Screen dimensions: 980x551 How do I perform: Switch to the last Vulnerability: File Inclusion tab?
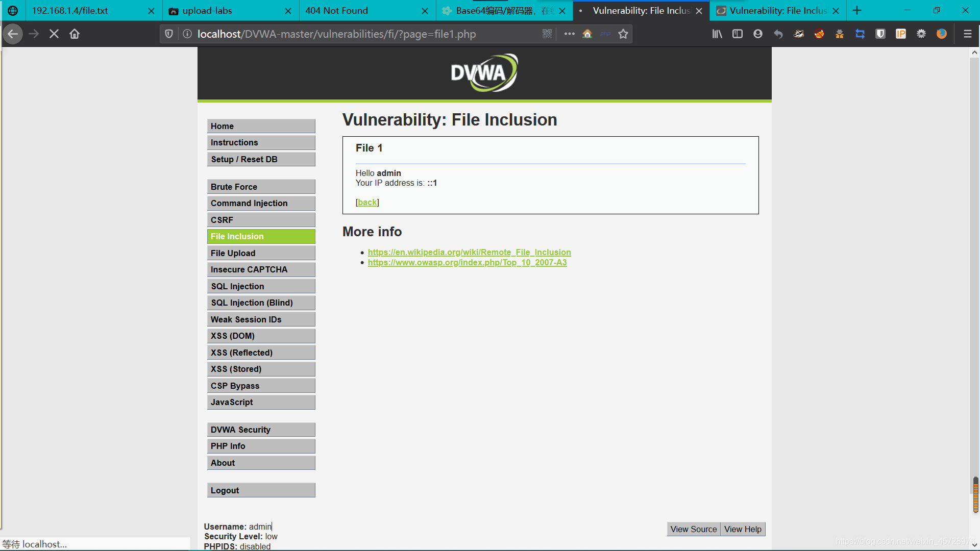pos(777,10)
